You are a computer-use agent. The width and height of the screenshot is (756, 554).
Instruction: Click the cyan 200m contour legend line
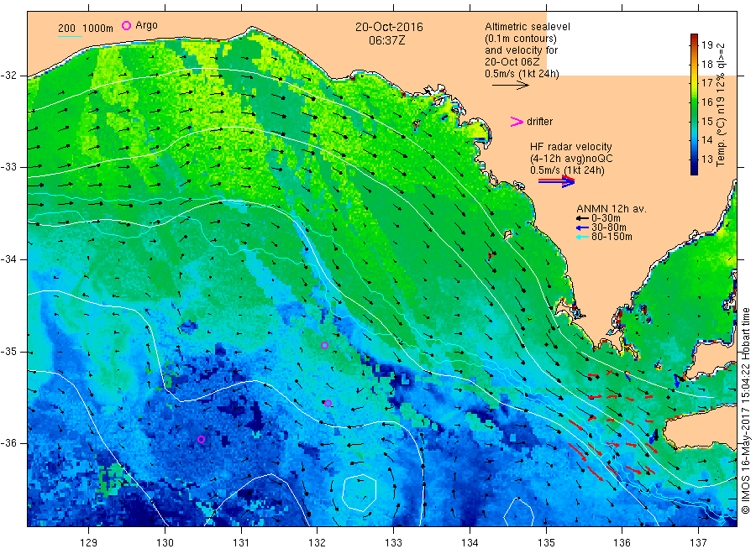pyautogui.click(x=70, y=35)
